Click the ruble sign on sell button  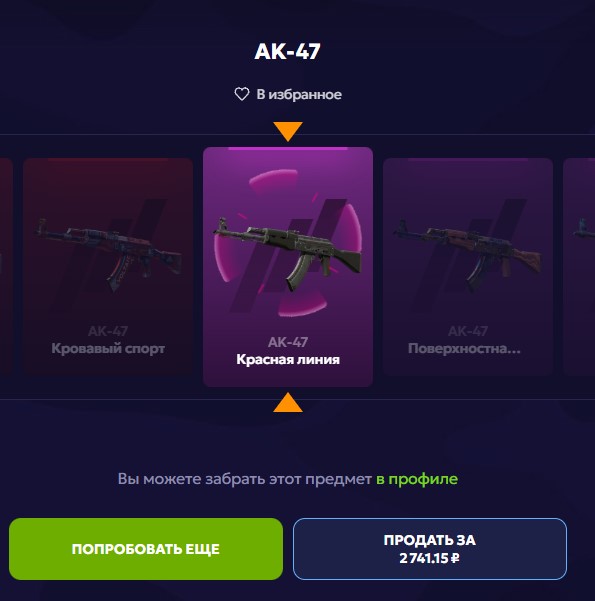455,558
